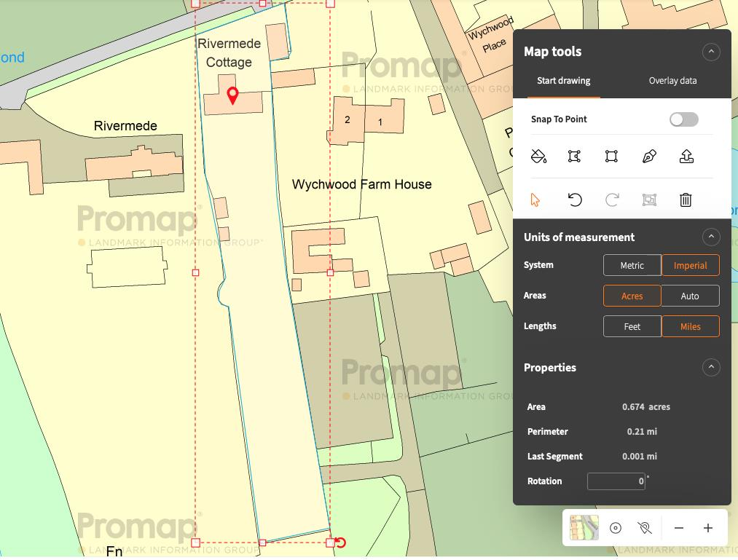The height and width of the screenshot is (560, 738).
Task: Zoom in with the plus button
Action: (707, 528)
